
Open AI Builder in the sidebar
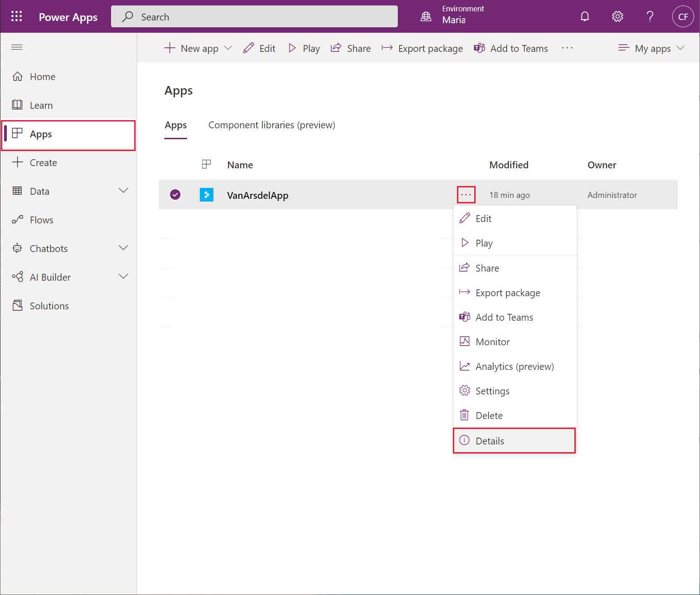click(50, 277)
